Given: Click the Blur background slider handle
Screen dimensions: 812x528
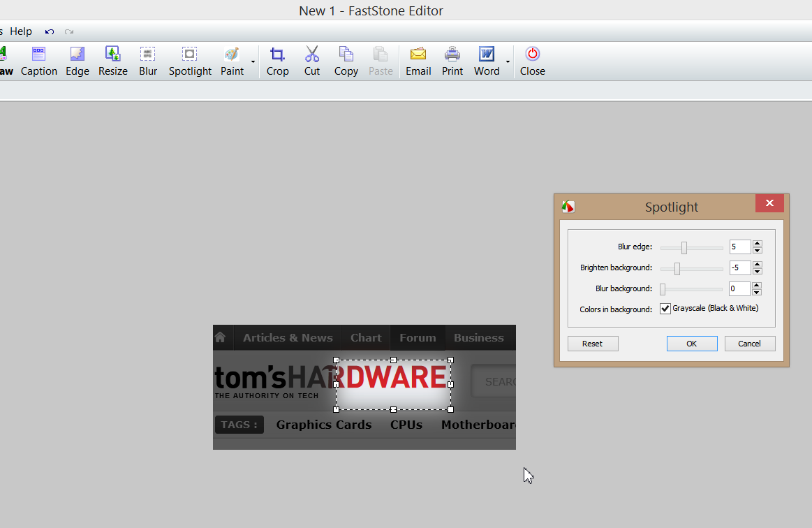Looking at the screenshot, I should (663, 288).
